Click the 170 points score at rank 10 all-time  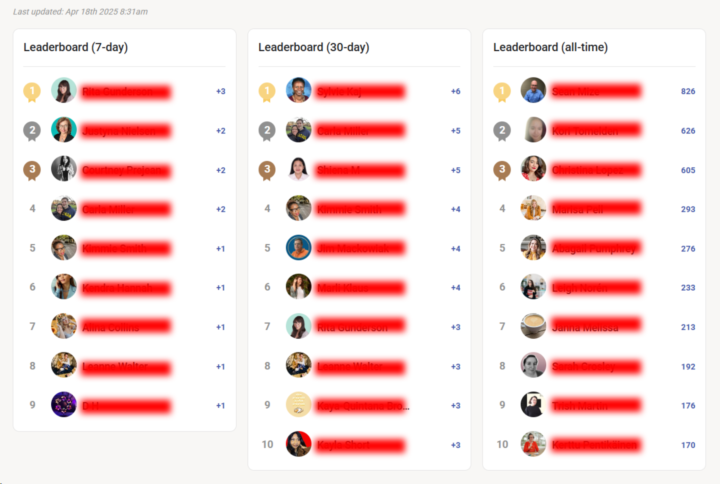688,445
